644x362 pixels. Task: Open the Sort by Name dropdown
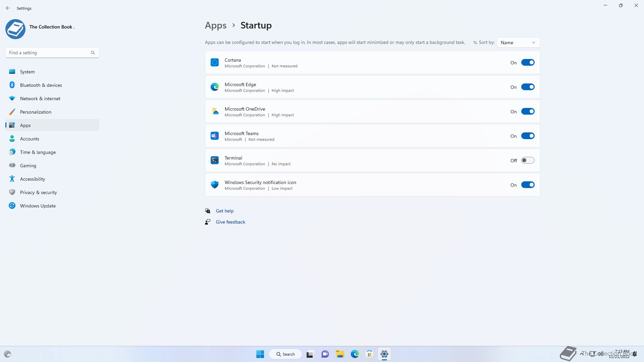click(518, 43)
